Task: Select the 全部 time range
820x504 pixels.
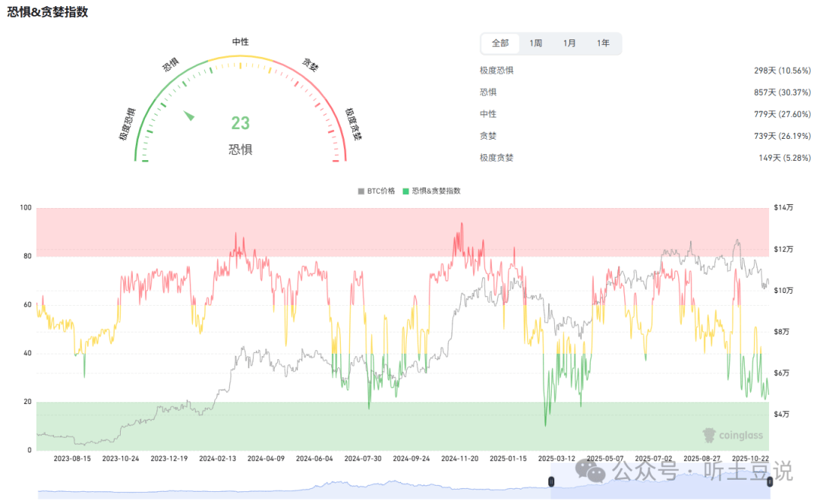Action: coord(500,43)
